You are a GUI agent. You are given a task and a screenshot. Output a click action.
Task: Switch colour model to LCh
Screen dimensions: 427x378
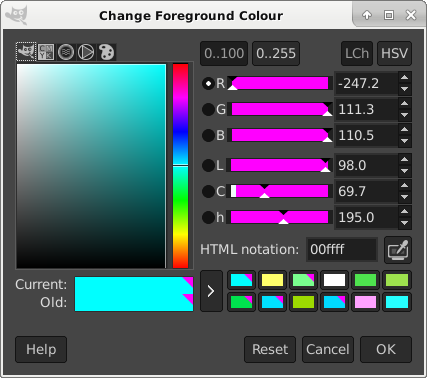[x=357, y=53]
